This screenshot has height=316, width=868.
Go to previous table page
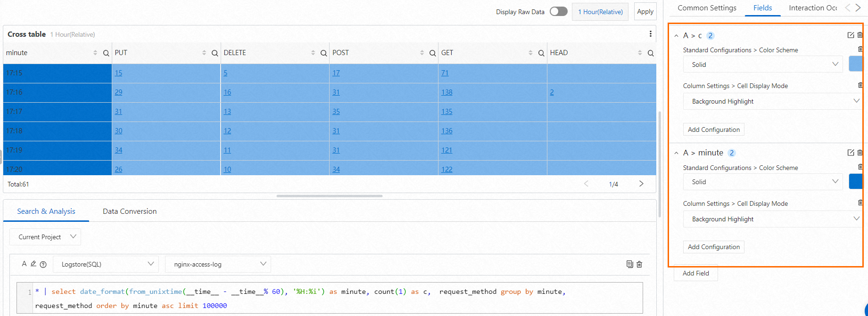tap(586, 184)
